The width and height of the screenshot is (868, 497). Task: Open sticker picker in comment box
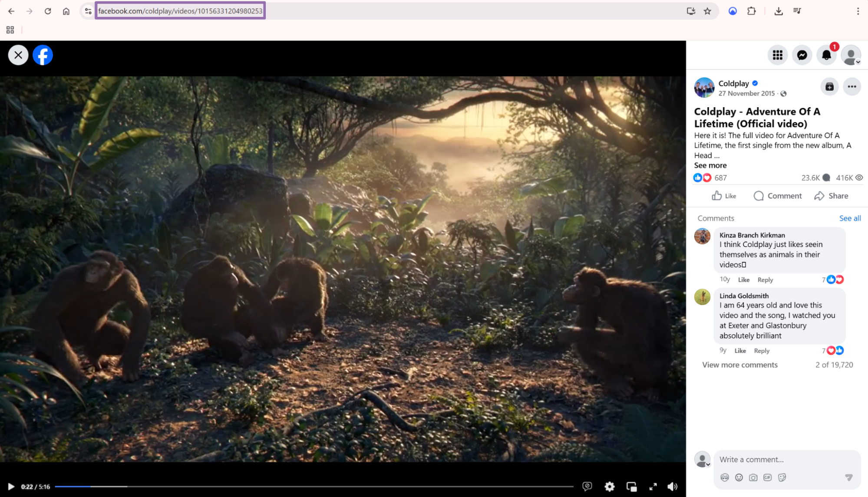tap(782, 477)
